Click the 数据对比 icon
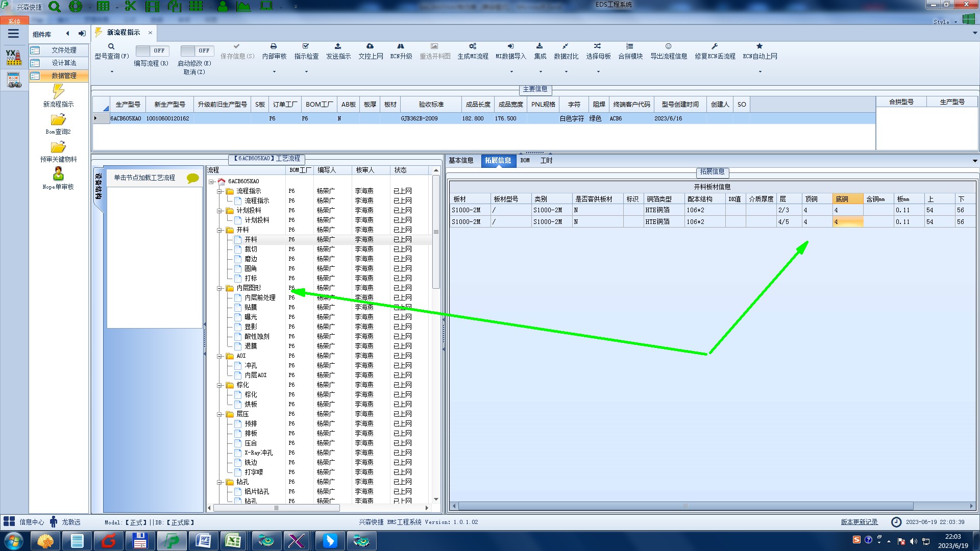Image resolution: width=980 pixels, height=551 pixels. click(566, 46)
